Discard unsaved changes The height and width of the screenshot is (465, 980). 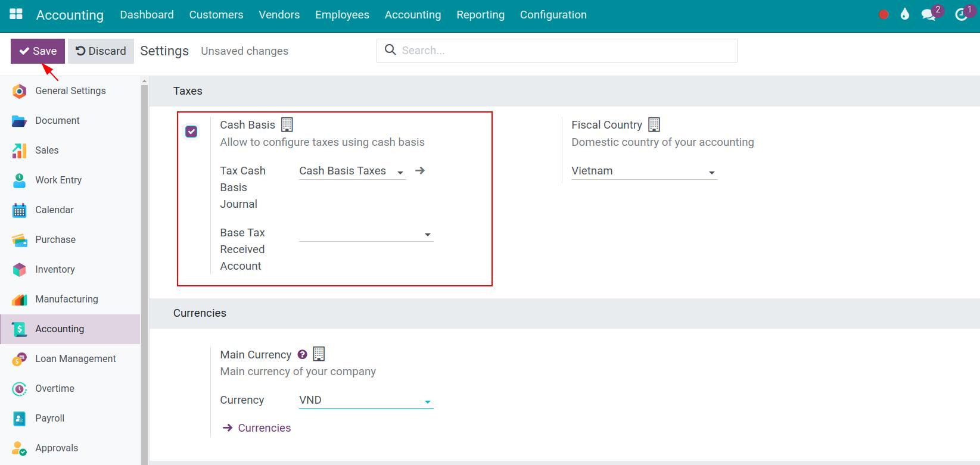click(x=101, y=51)
